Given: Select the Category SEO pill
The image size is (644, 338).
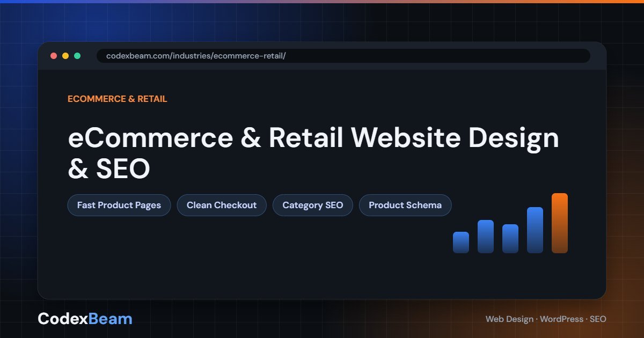Looking at the screenshot, I should pos(313,205).
